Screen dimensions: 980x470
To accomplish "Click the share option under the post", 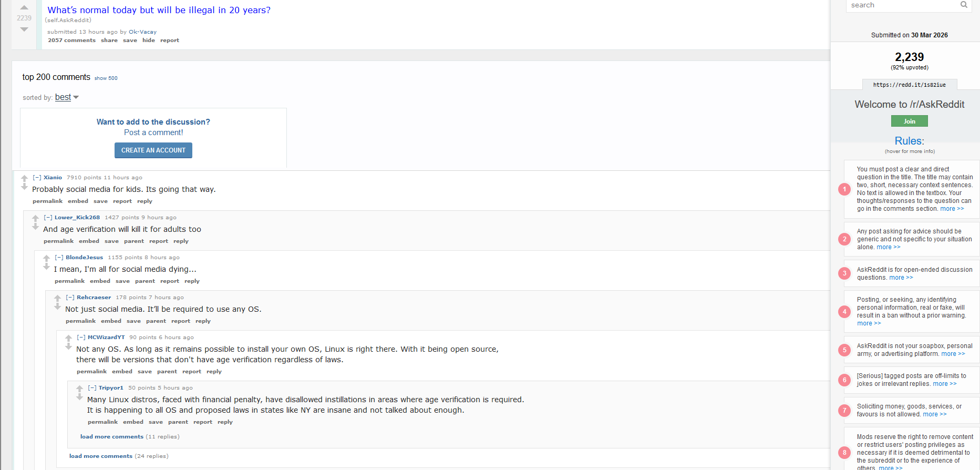I will 109,40.
